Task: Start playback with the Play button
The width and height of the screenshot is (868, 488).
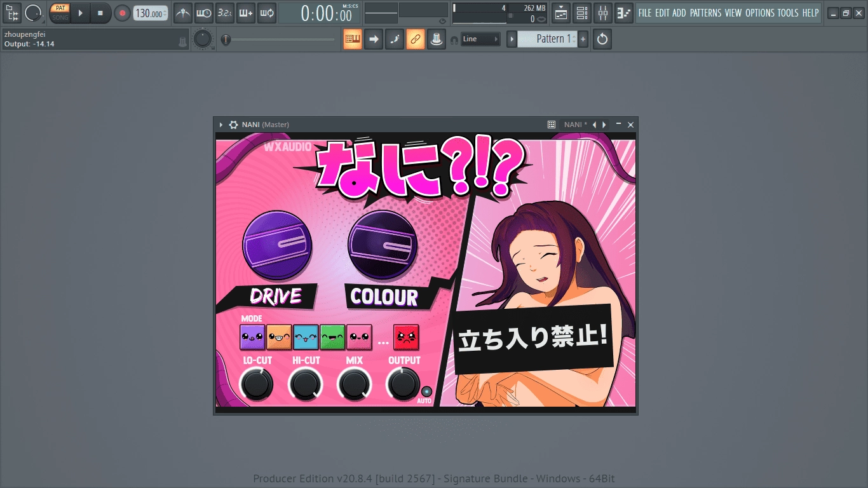Action: coord(80,13)
